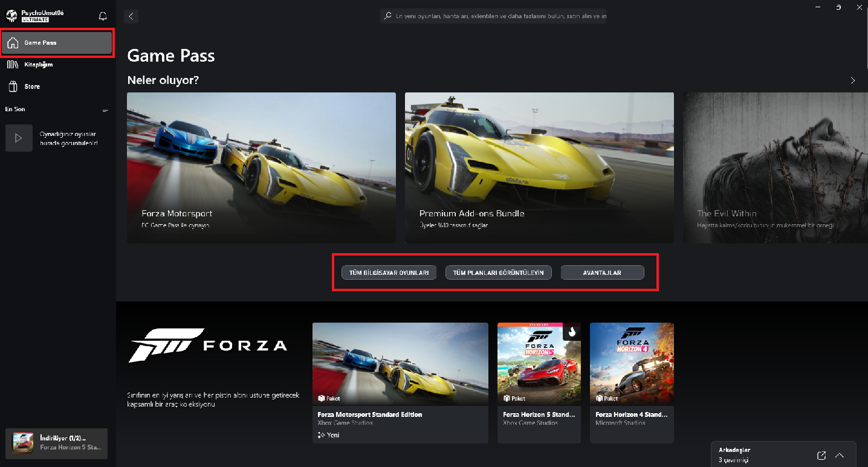Click the Paket badge on Forza Motorsport Standard Edition
868x467 pixels.
coord(329,399)
